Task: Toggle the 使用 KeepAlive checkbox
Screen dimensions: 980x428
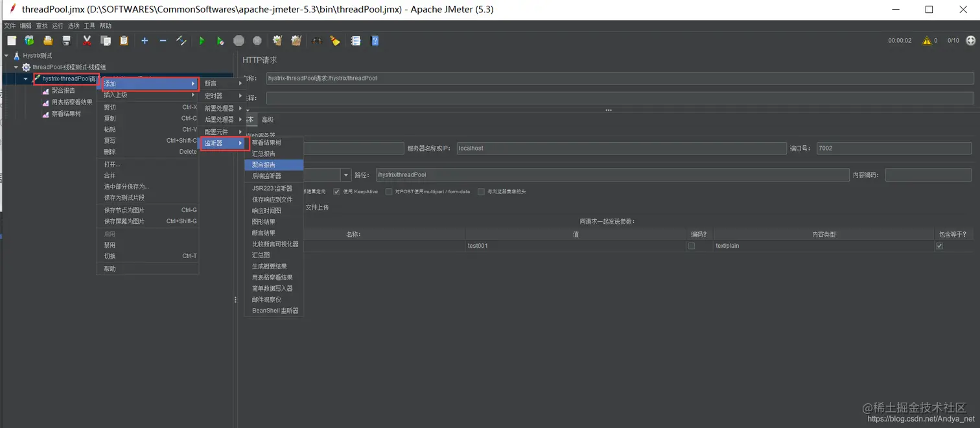Action: point(337,192)
